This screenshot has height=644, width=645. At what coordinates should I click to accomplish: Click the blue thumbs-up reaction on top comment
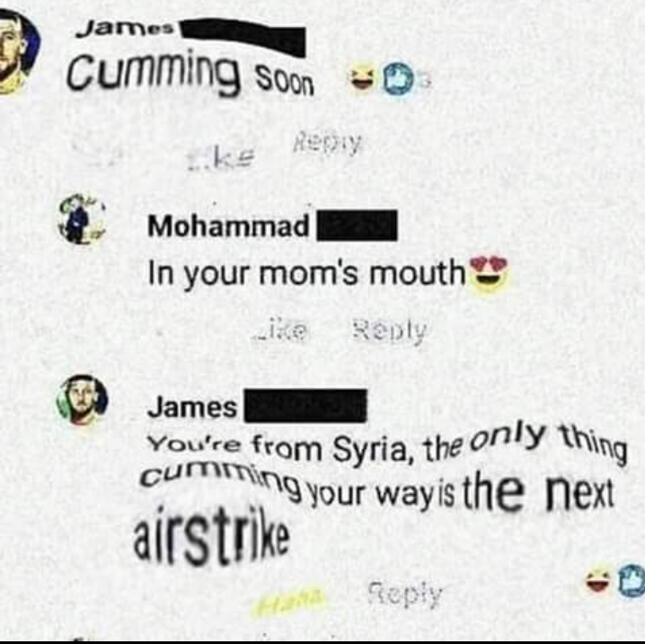[398, 79]
